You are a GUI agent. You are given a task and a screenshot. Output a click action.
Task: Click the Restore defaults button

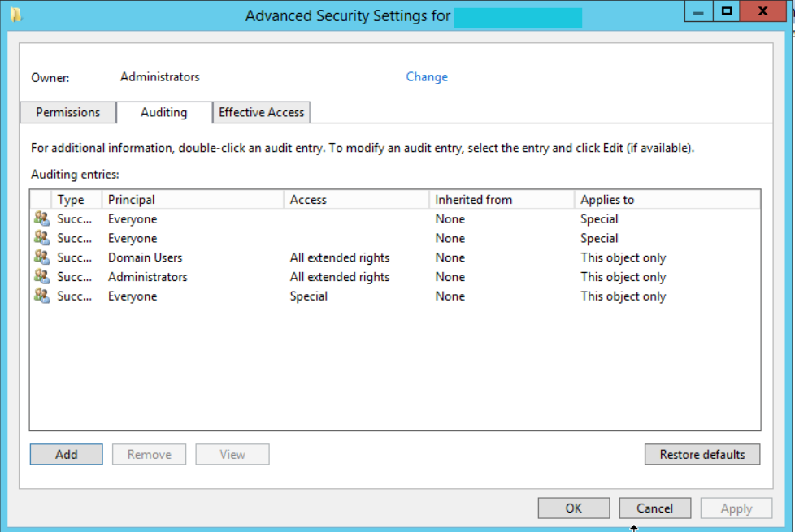[702, 454]
